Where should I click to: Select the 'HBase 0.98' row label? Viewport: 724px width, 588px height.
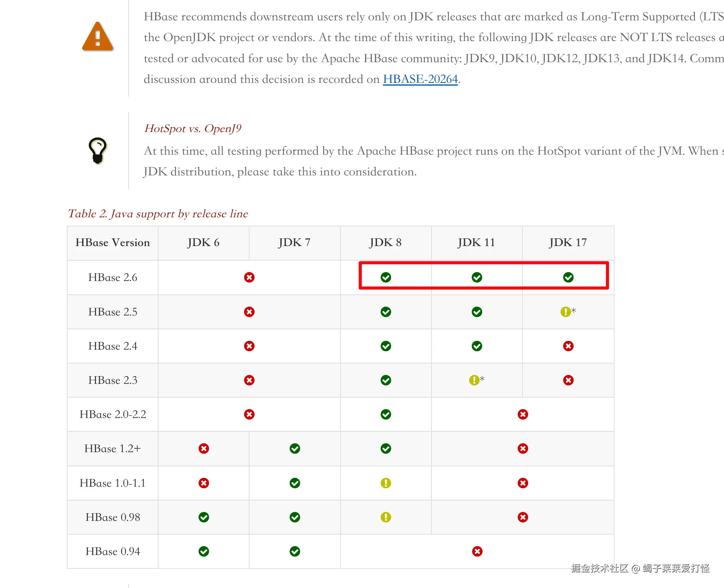[112, 517]
